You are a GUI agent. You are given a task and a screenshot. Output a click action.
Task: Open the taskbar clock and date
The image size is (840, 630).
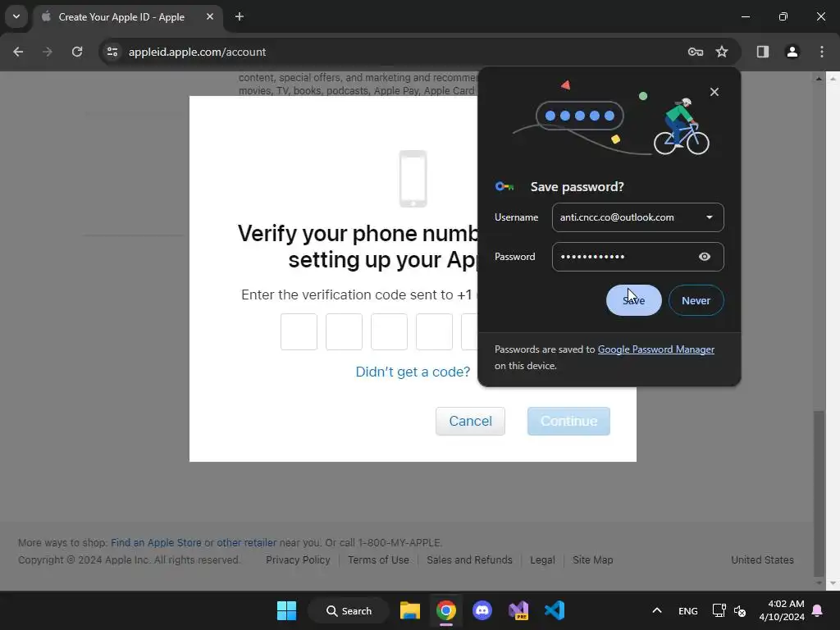pyautogui.click(x=782, y=610)
